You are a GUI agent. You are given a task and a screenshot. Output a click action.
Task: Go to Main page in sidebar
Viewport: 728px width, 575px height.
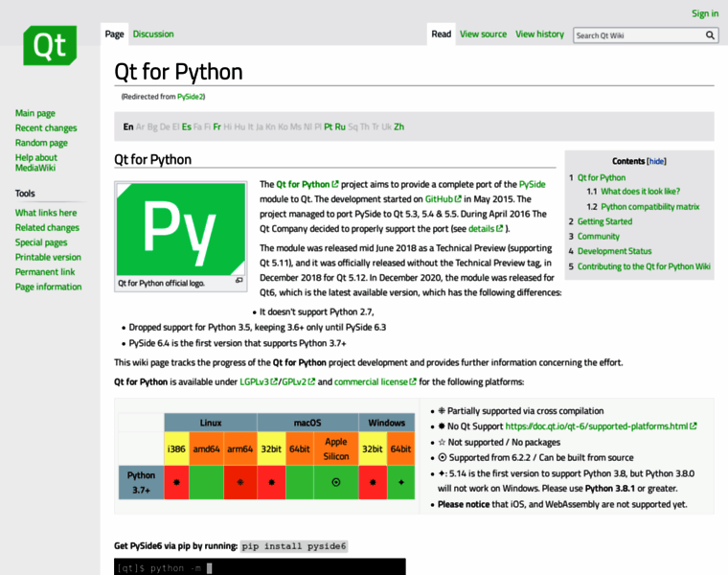point(34,113)
